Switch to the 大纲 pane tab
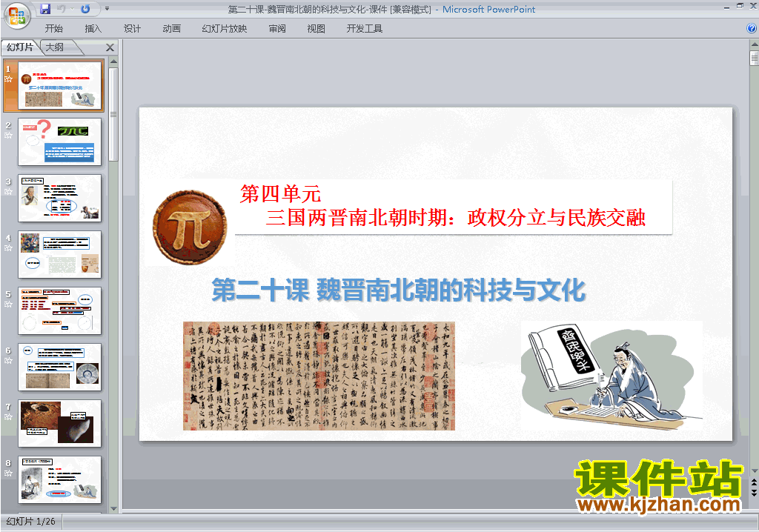Viewport: 759px width, 532px height. [55, 47]
